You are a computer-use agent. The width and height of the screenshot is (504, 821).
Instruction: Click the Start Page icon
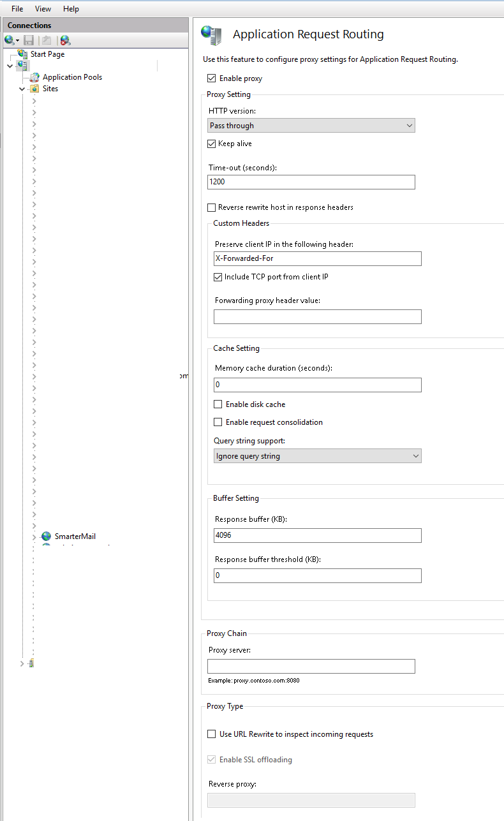(21, 54)
